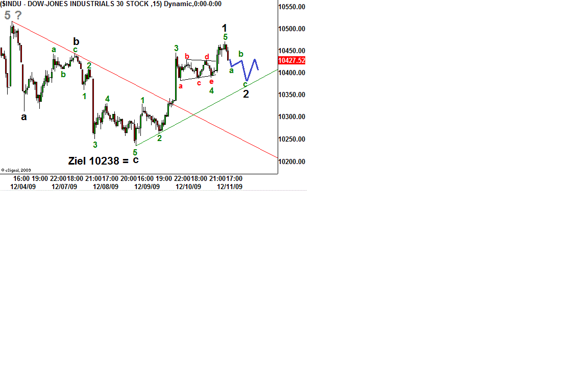Select the black 'b' label near the red trendline
The height and width of the screenshot is (368, 588).
tap(76, 41)
